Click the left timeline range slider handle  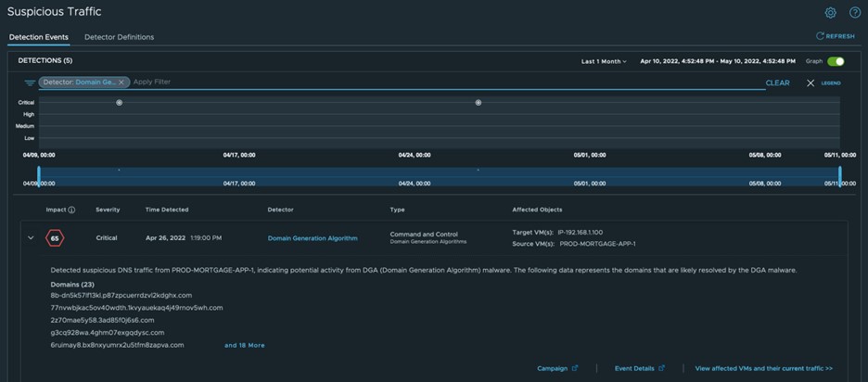38,173
